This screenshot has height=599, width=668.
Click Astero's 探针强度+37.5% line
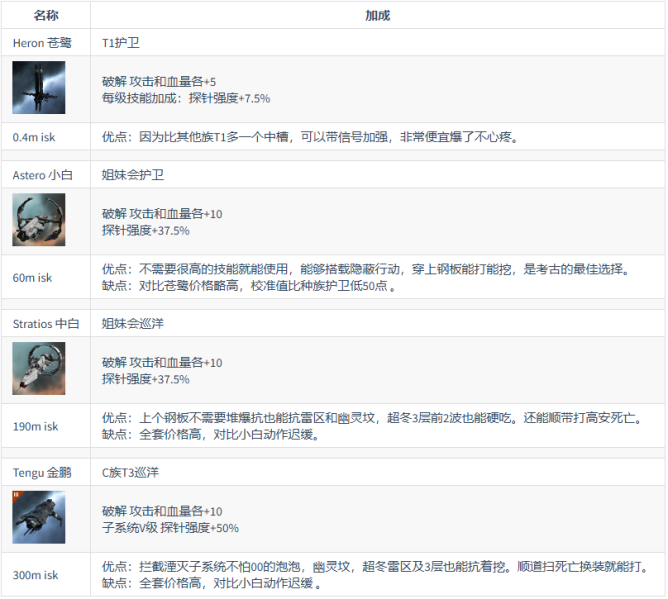145,230
